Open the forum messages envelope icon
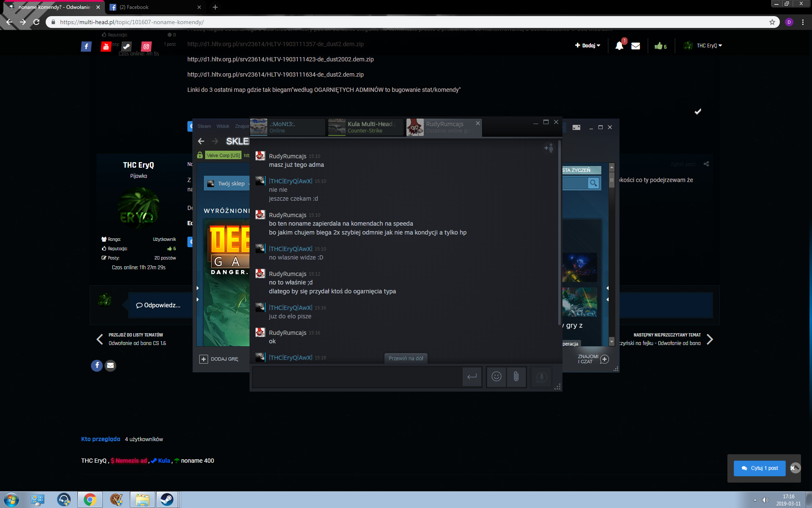Viewport: 812px width, 508px height. pos(635,46)
